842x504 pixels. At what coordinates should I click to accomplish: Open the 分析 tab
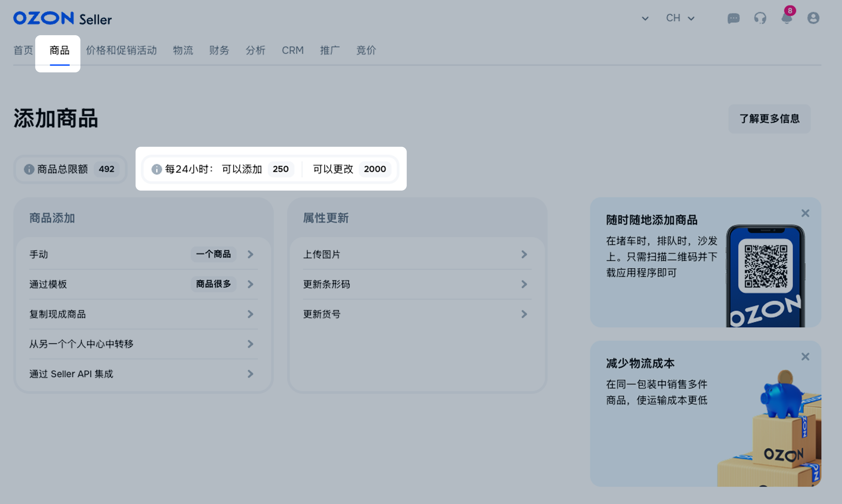pos(256,50)
